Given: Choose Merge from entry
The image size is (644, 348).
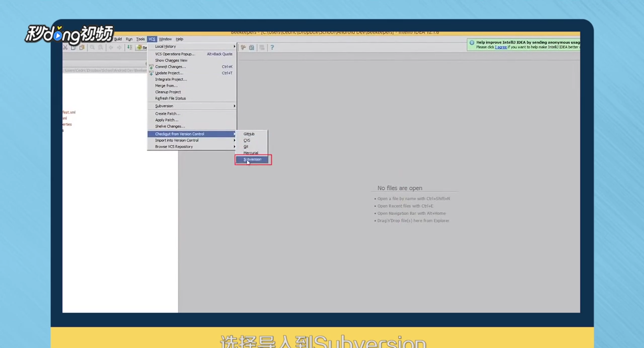Looking at the screenshot, I should [x=192, y=86].
